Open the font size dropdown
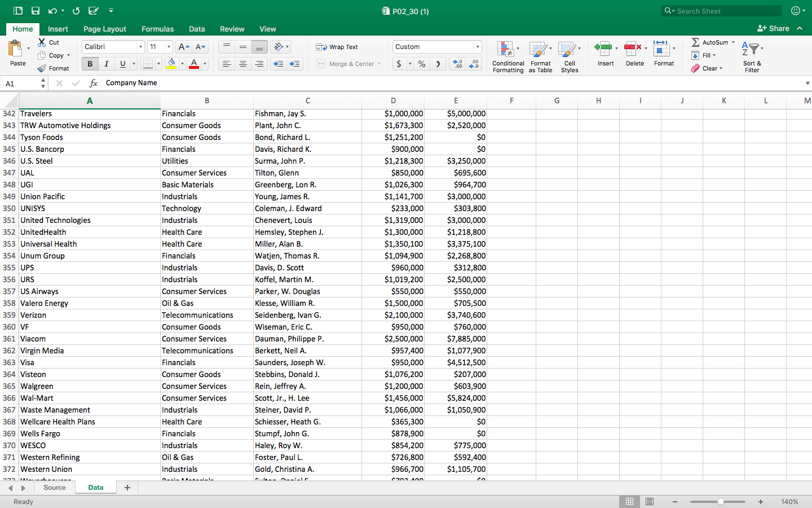The image size is (812, 508). (169, 47)
